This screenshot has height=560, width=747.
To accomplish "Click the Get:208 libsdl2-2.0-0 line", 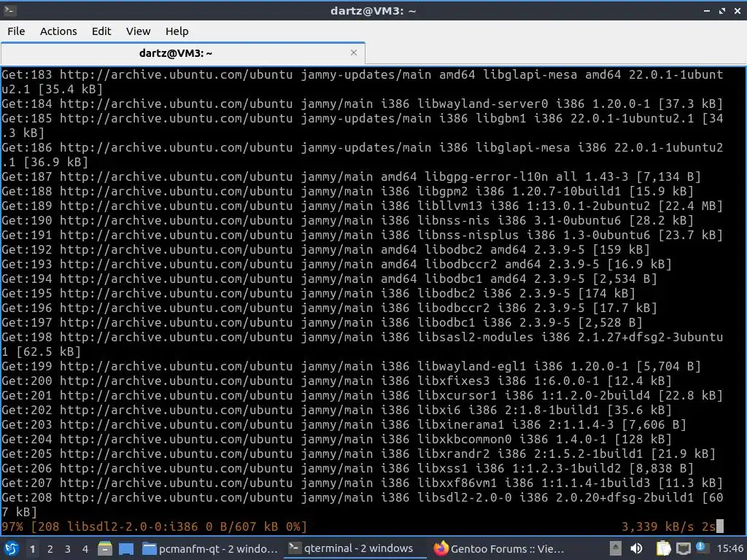I will [362, 505].
